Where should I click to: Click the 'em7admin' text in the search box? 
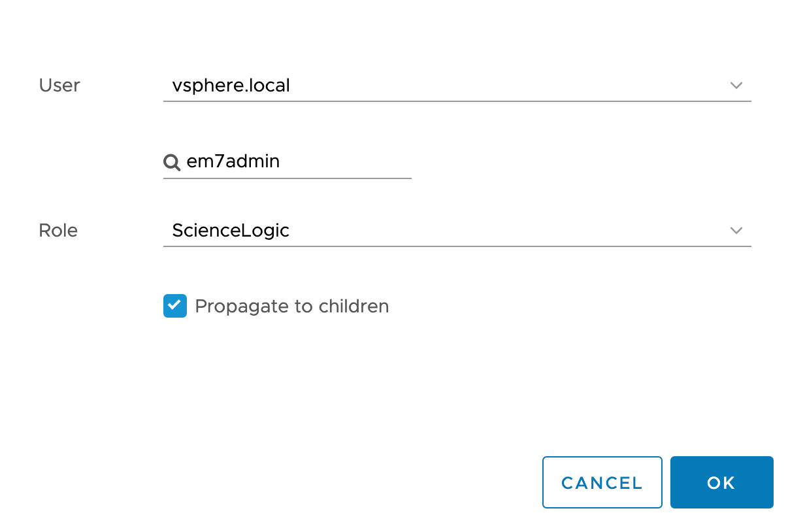(x=233, y=161)
